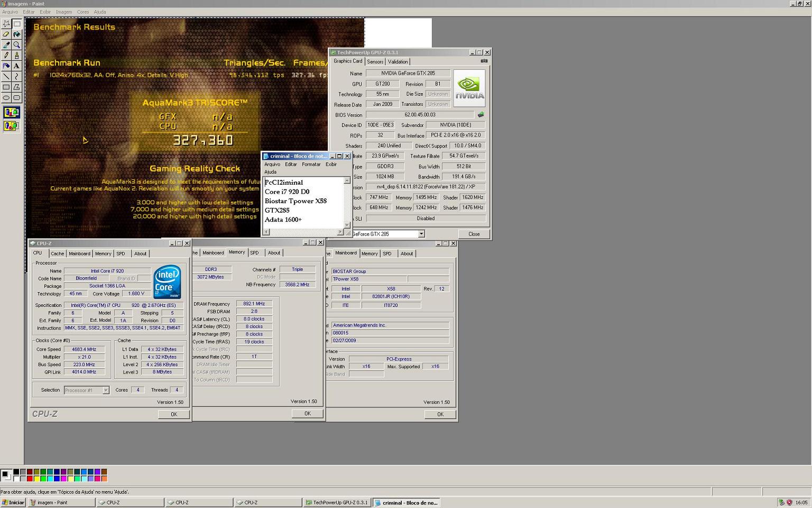Open the About tab in first CPU-Z window

pyautogui.click(x=140, y=253)
